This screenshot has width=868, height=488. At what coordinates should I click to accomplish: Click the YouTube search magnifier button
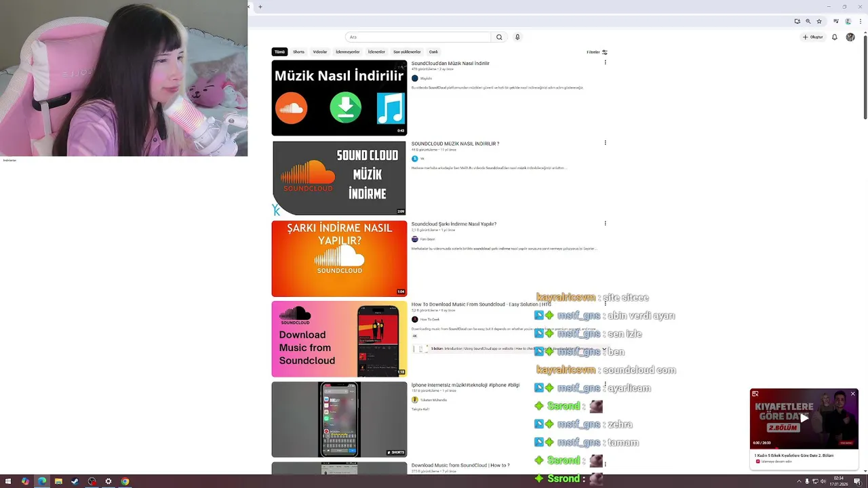pos(499,37)
